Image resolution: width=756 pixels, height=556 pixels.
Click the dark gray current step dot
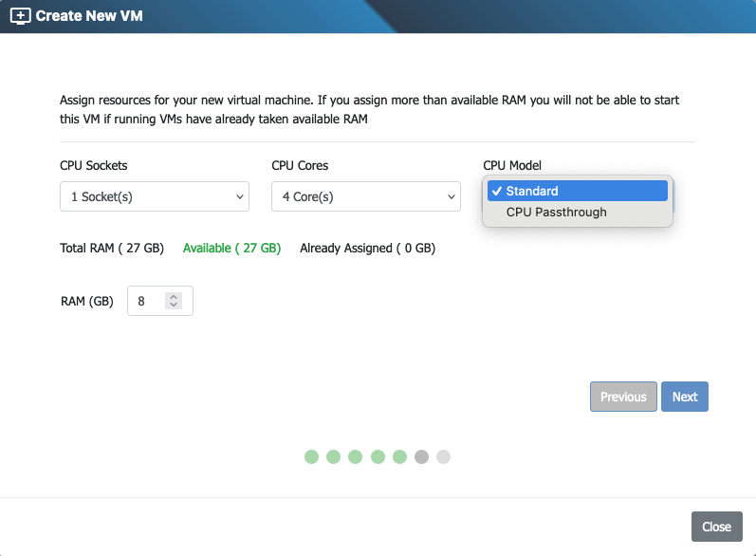421,457
